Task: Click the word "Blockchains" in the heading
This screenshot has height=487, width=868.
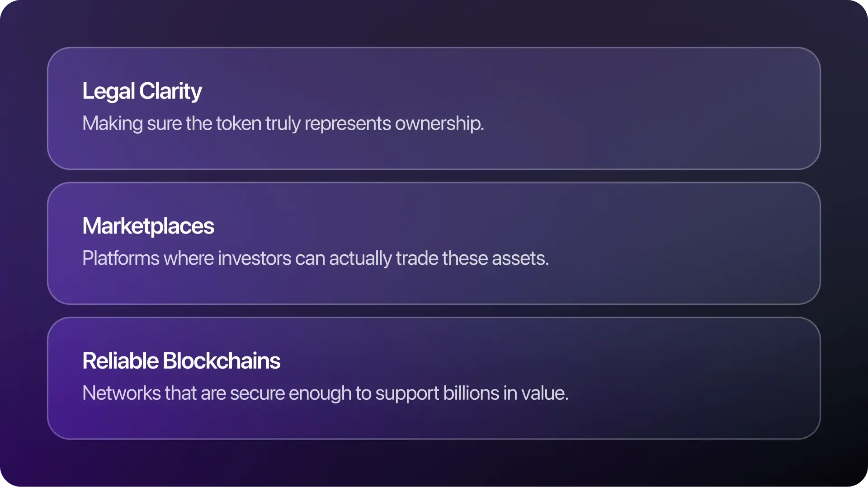Action: point(222,361)
